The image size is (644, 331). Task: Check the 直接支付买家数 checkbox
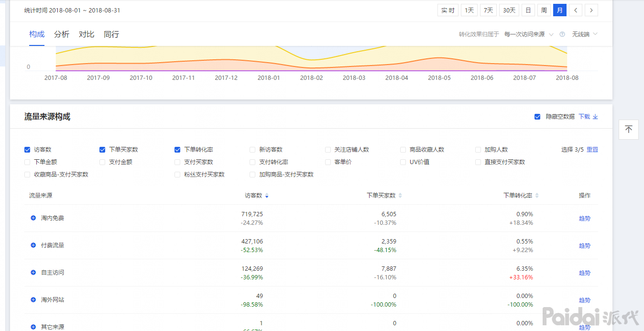478,162
